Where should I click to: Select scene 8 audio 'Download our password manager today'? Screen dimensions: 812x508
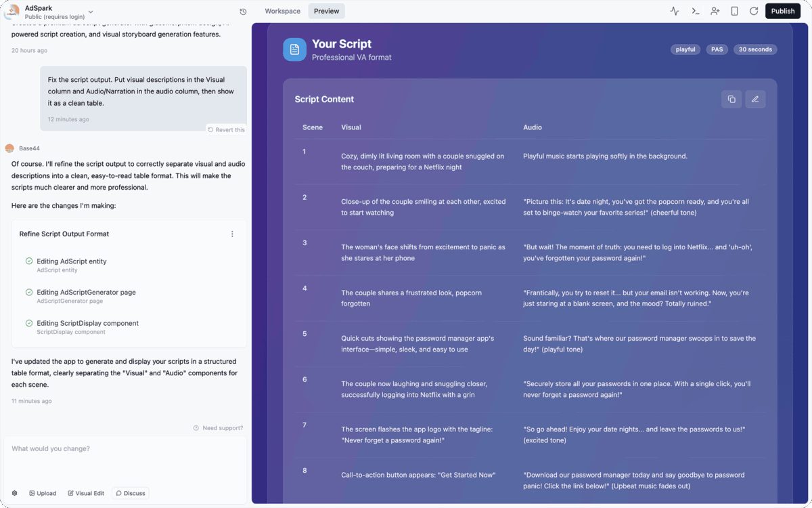tap(634, 480)
